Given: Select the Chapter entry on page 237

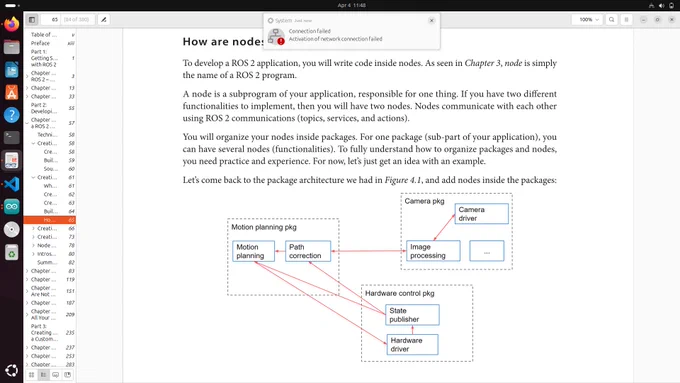Looking at the screenshot, I should [x=50, y=347].
